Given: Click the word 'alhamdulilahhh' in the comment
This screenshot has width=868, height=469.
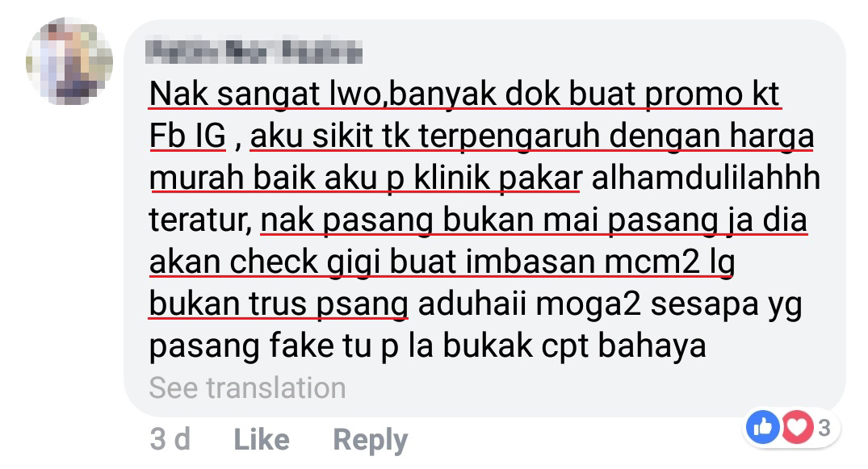Looking at the screenshot, I should pyautogui.click(x=706, y=178).
